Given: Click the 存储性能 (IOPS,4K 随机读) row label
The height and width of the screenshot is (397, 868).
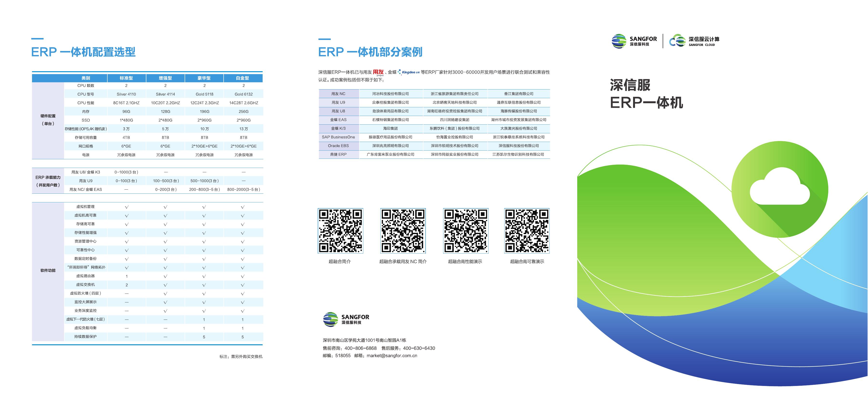Looking at the screenshot, I should 86,129.
